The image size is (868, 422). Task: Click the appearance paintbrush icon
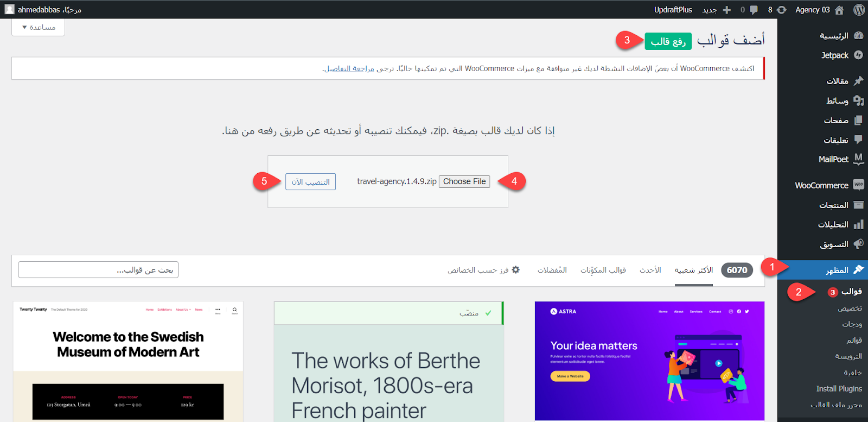[x=858, y=270]
